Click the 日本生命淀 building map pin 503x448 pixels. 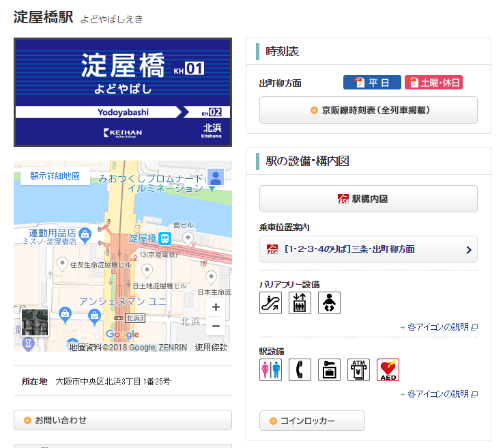[x=211, y=277]
